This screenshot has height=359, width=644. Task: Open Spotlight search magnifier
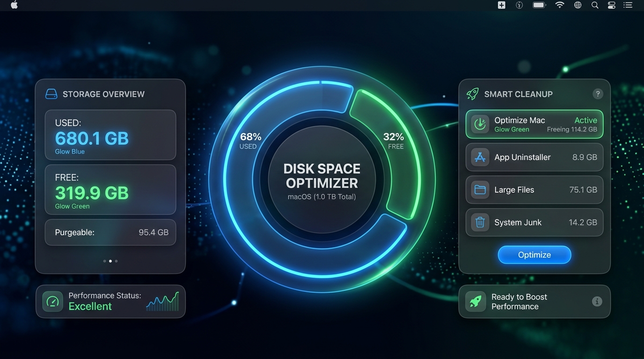coord(595,5)
